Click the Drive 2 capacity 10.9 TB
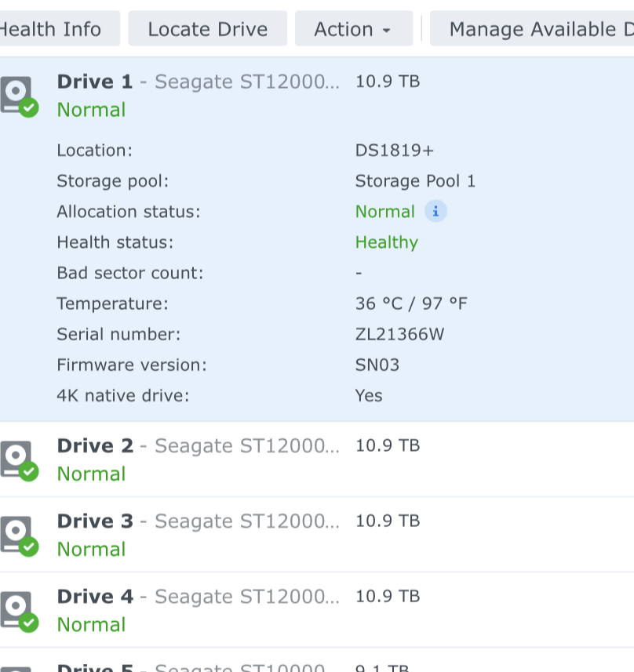 388,445
